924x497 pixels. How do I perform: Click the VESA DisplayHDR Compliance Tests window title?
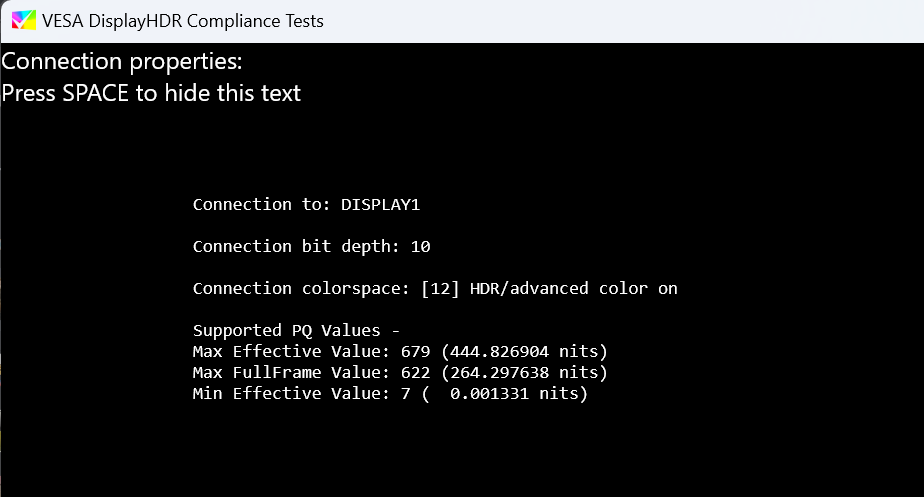click(x=183, y=20)
